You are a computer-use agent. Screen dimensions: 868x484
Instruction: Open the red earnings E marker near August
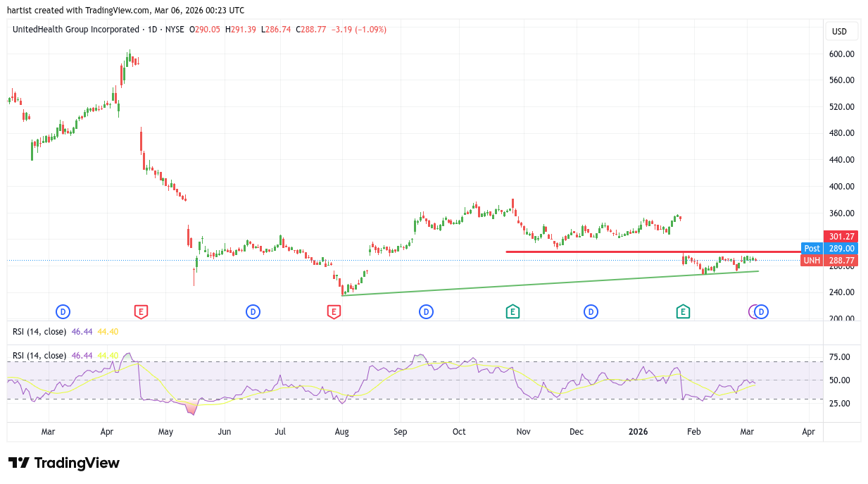coord(334,311)
